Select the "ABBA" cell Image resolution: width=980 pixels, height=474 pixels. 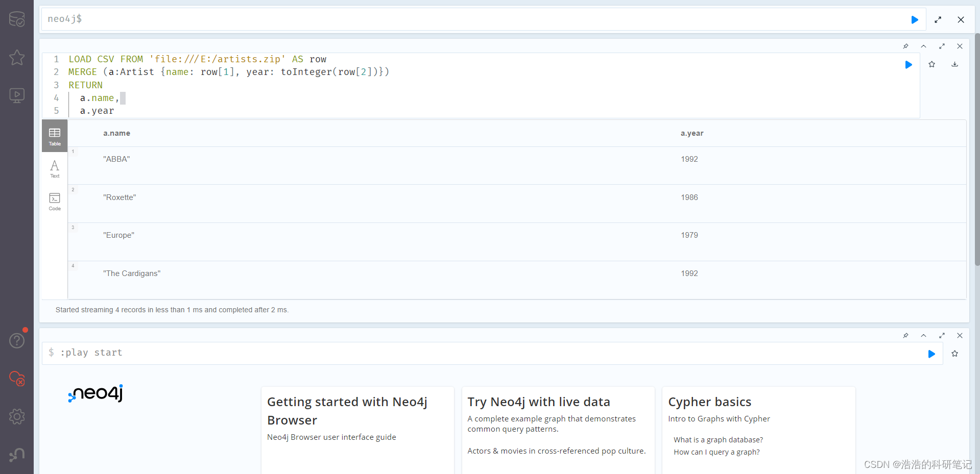116,159
